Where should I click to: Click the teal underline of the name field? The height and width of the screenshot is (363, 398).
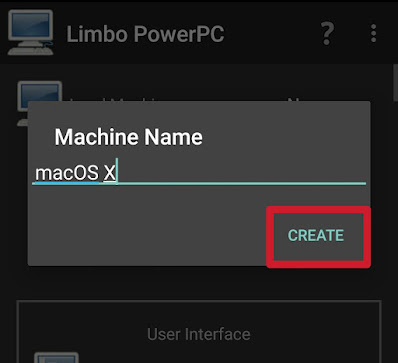pyautogui.click(x=199, y=183)
